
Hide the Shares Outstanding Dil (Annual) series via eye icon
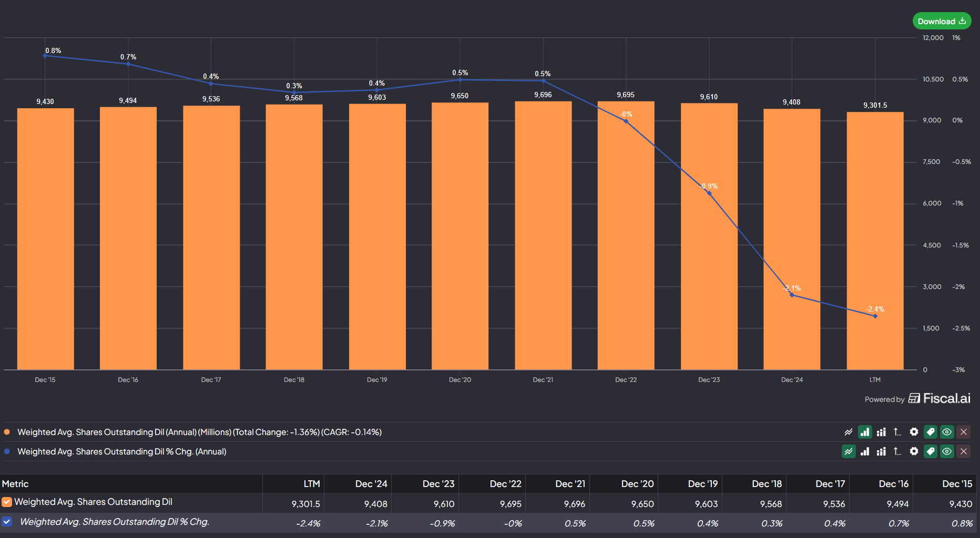click(947, 432)
